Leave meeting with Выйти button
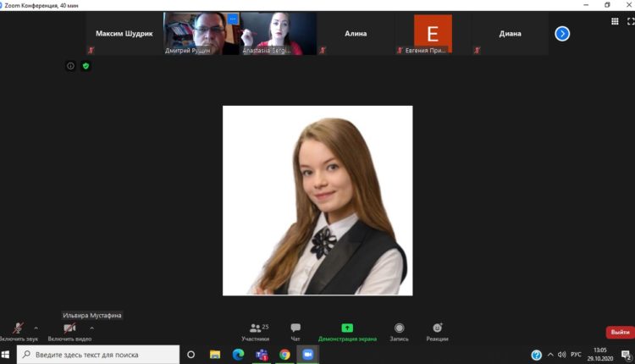Screen dimensions: 635x364 pyautogui.click(x=620, y=332)
